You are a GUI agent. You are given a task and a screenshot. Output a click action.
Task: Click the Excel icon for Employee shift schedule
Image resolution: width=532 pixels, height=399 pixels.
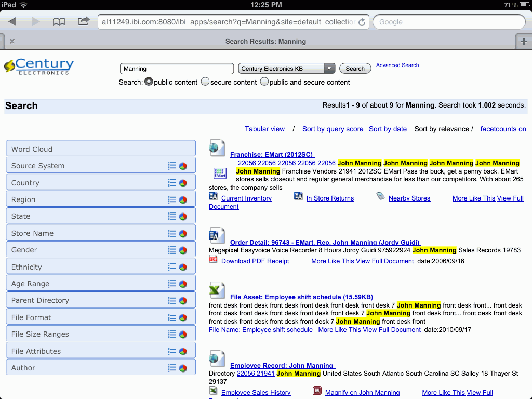point(217,290)
